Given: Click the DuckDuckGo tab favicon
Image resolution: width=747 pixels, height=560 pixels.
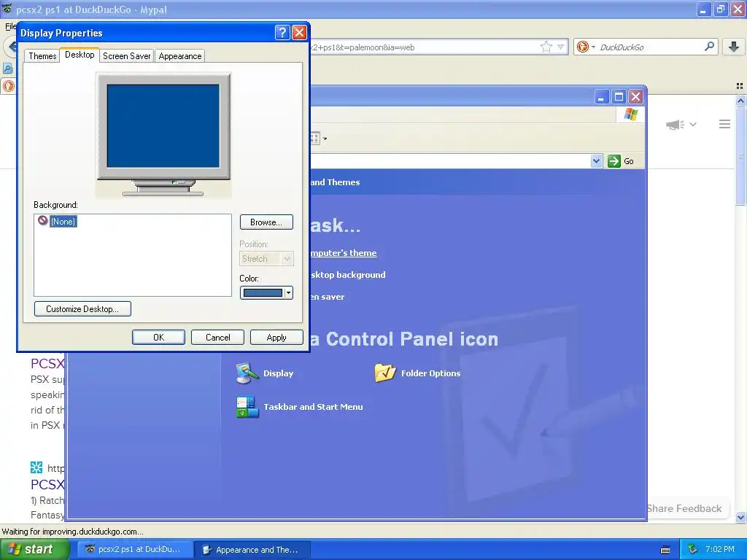Looking at the screenshot, I should (9, 86).
